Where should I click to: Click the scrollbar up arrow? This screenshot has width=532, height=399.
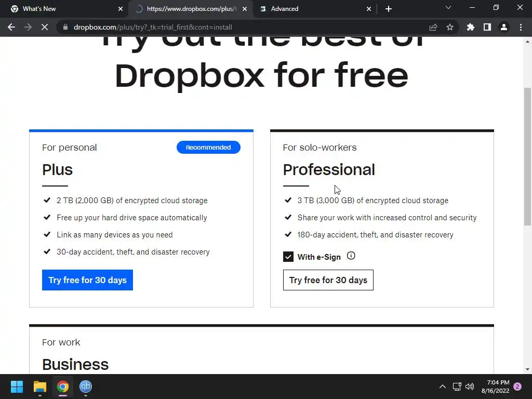point(527,42)
